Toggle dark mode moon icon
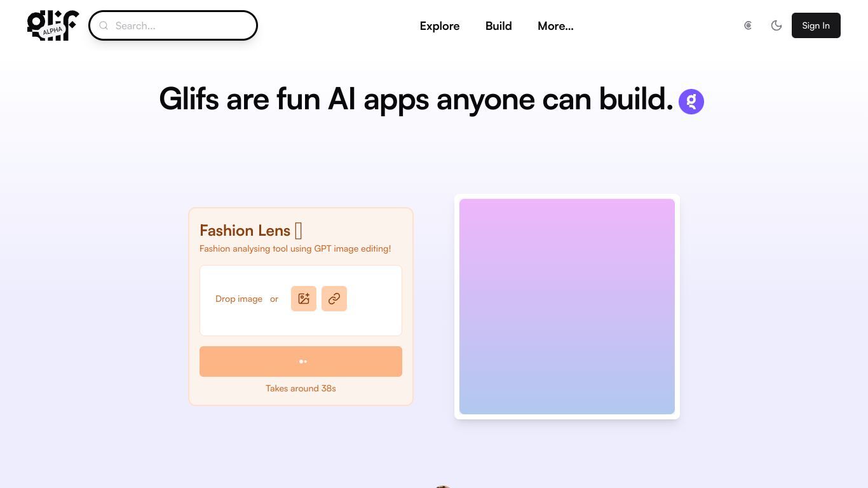The width and height of the screenshot is (868, 488). tap(776, 25)
